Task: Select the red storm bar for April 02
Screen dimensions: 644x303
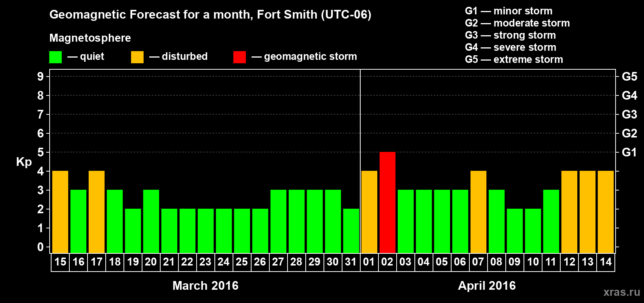Action: click(388, 202)
